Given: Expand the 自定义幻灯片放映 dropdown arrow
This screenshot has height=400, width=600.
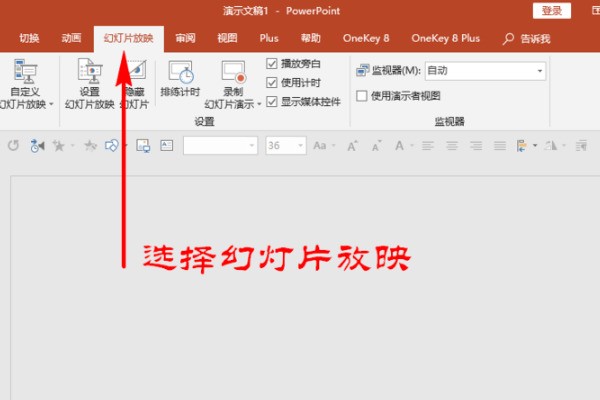Looking at the screenshot, I should point(51,104).
